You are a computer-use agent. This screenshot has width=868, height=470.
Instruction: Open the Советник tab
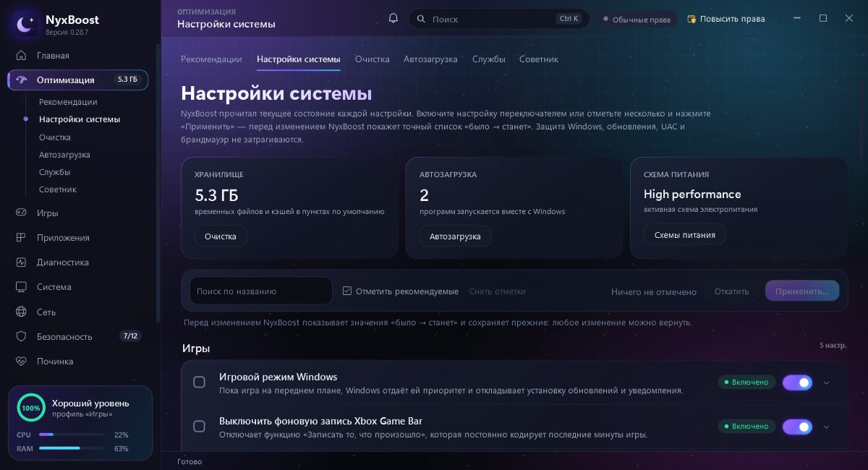tap(539, 59)
